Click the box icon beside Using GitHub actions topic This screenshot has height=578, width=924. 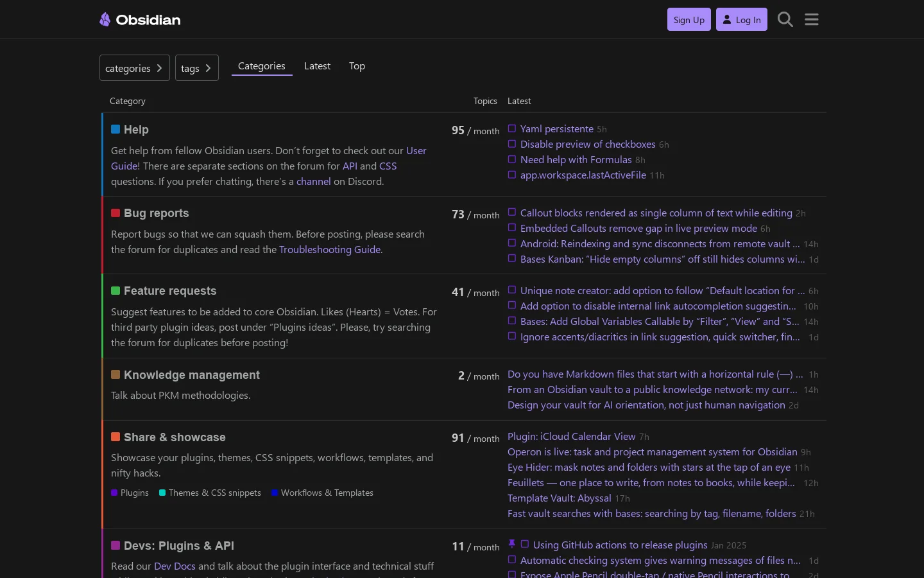[x=525, y=544]
